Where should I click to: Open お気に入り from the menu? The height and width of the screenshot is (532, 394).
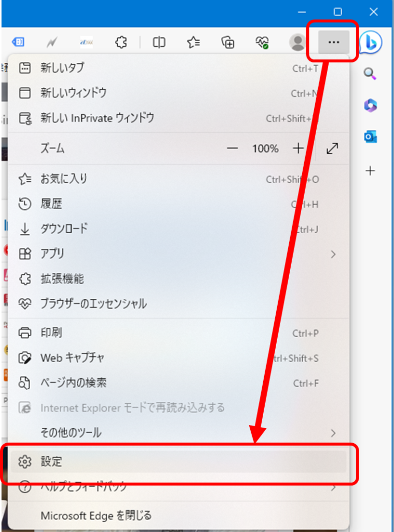(179, 179)
